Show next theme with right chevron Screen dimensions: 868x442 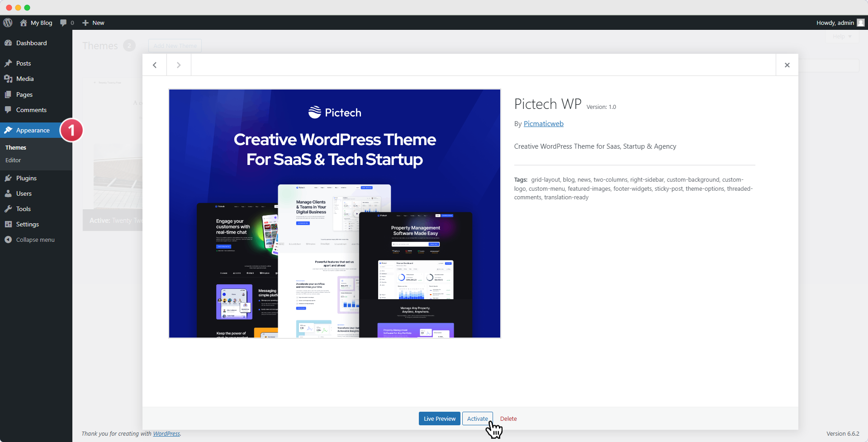click(179, 65)
